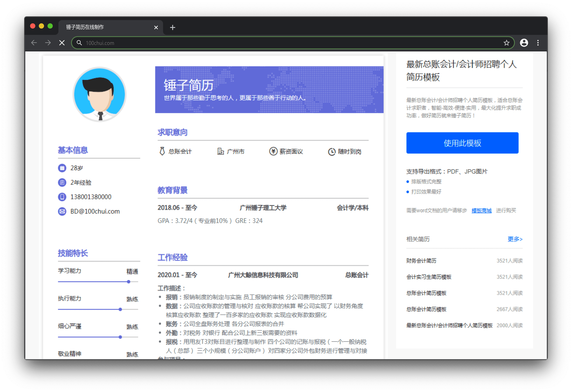The image size is (572, 392).
Task: Click the tie icon next to 总账会计
Action: click(x=162, y=151)
